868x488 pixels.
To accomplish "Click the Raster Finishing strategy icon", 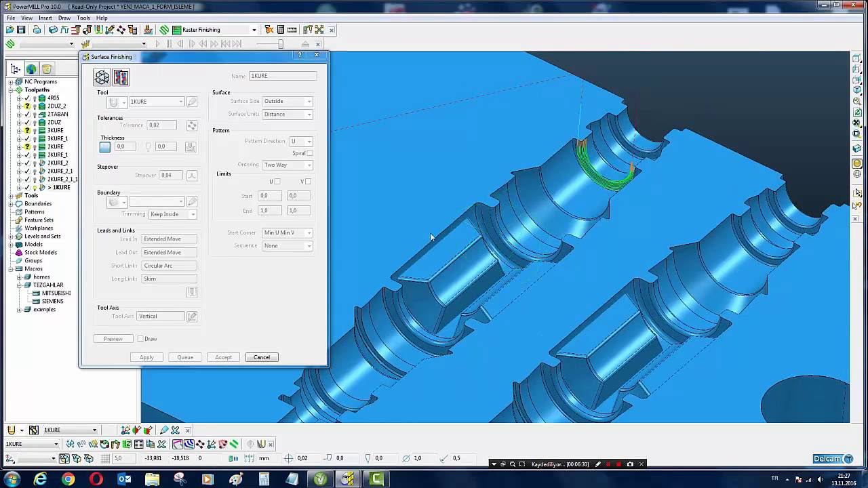I will 176,30.
